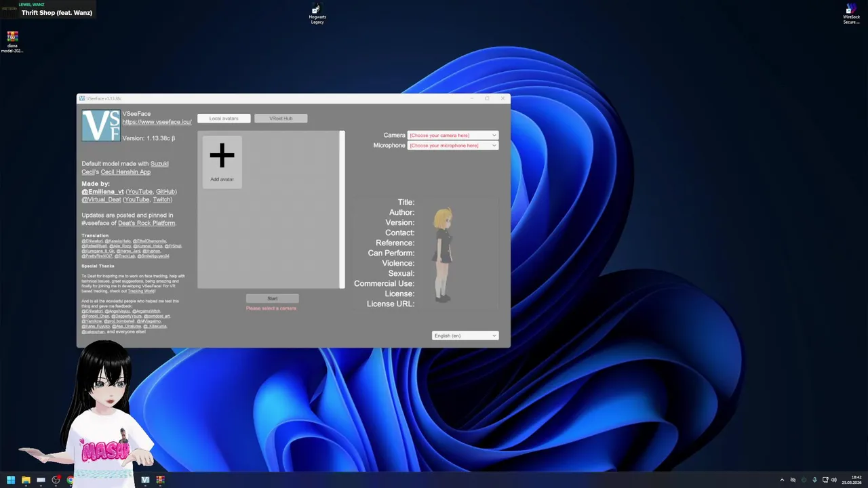The width and height of the screenshot is (868, 488).
Task: Open the vseeface.icu website link
Action: pos(157,122)
